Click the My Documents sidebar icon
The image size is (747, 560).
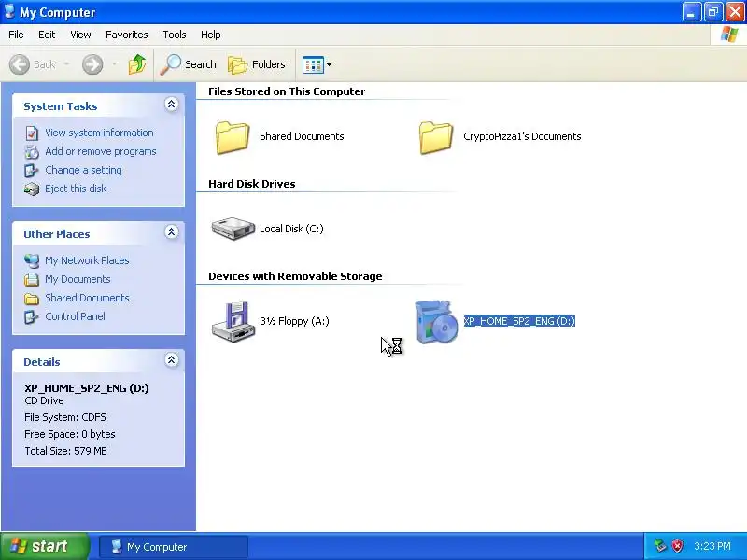32,279
